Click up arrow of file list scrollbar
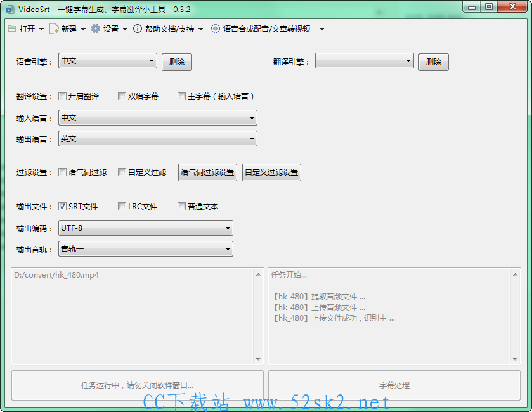 click(x=258, y=274)
